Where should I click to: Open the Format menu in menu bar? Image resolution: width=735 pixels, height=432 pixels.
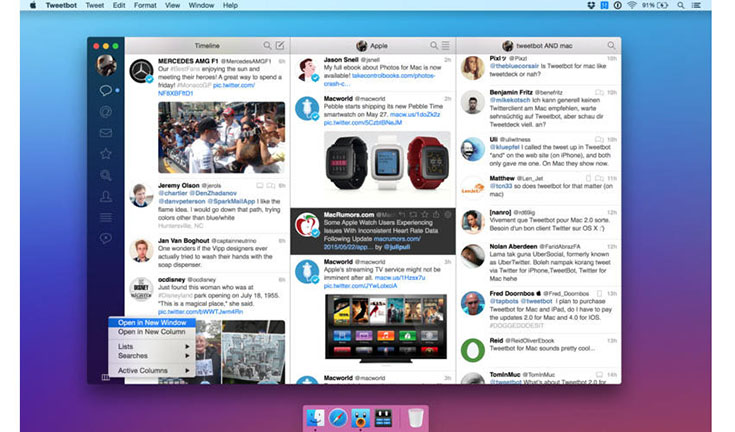click(x=145, y=5)
